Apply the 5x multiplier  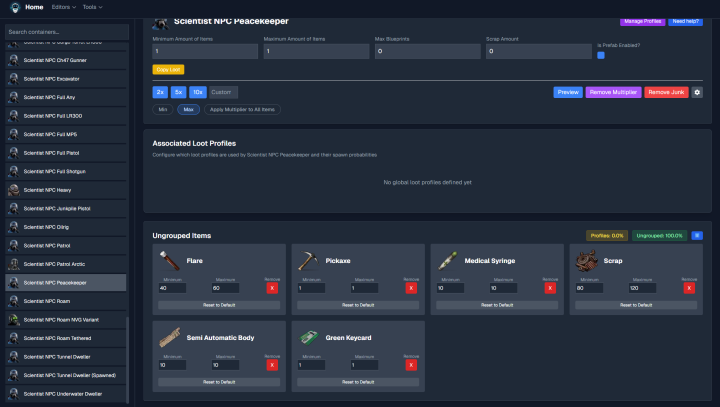tap(178, 92)
